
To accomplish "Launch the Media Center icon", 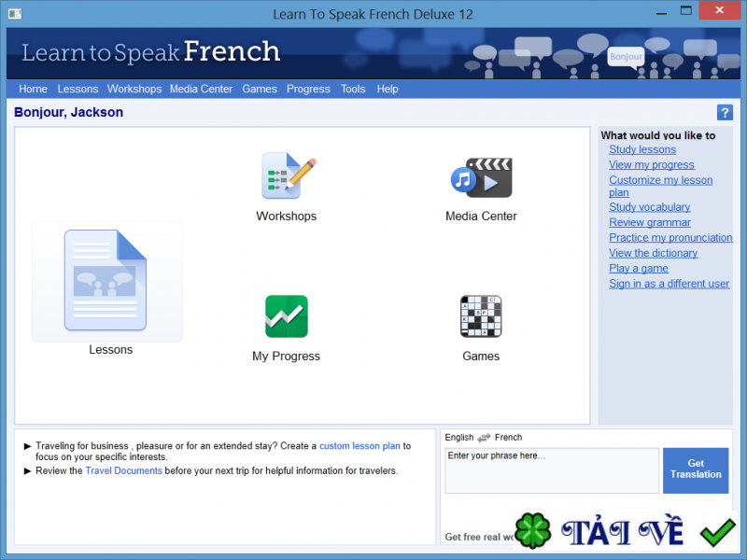I will click(x=480, y=177).
